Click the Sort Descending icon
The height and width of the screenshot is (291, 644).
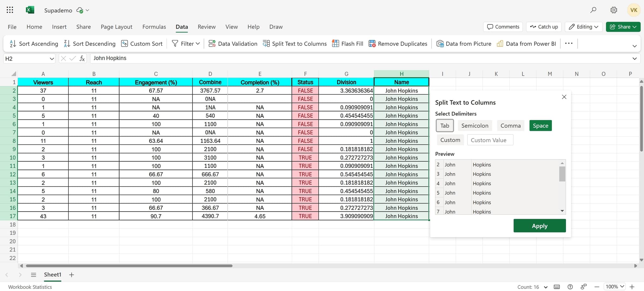tap(67, 44)
